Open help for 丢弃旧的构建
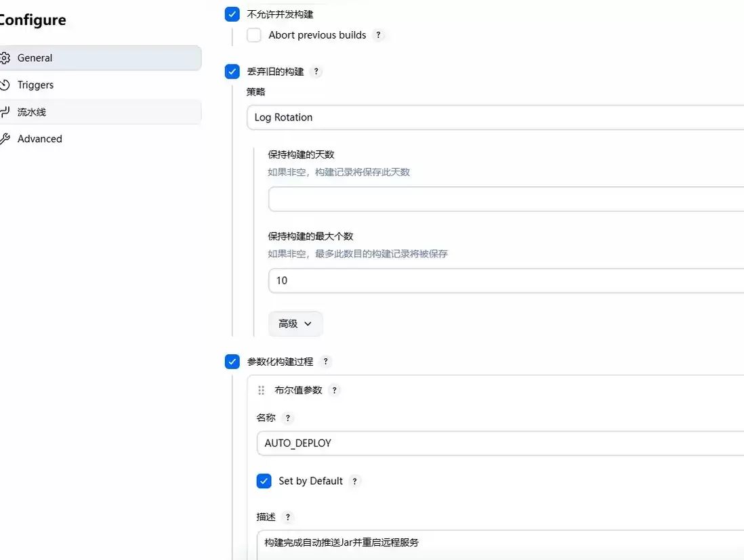The width and height of the screenshot is (744, 560). 316,72
